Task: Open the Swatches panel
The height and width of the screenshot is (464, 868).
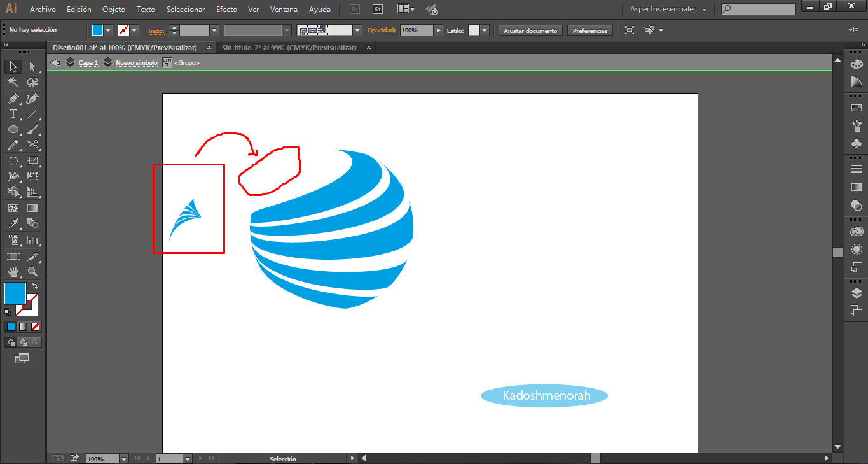Action: point(857,108)
